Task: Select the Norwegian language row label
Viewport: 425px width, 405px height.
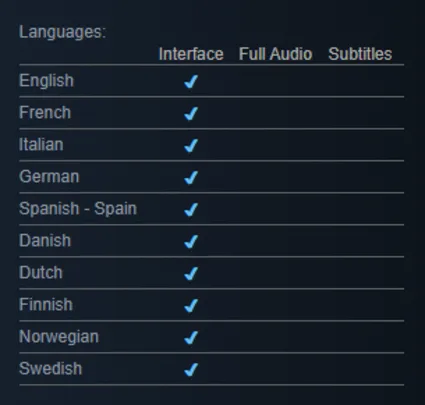Action: pyautogui.click(x=59, y=337)
